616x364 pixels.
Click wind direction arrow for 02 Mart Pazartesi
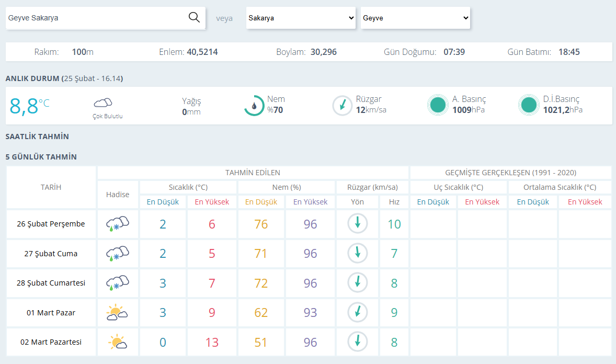click(x=358, y=342)
